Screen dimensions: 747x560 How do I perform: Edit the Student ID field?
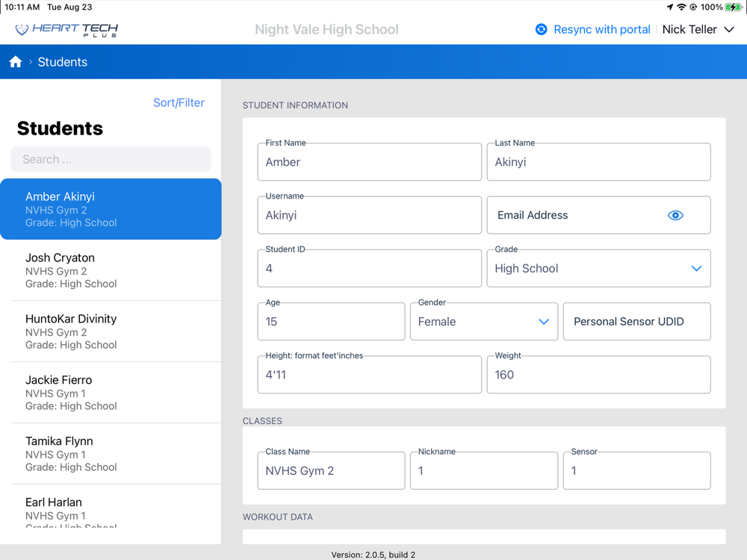pyautogui.click(x=369, y=269)
